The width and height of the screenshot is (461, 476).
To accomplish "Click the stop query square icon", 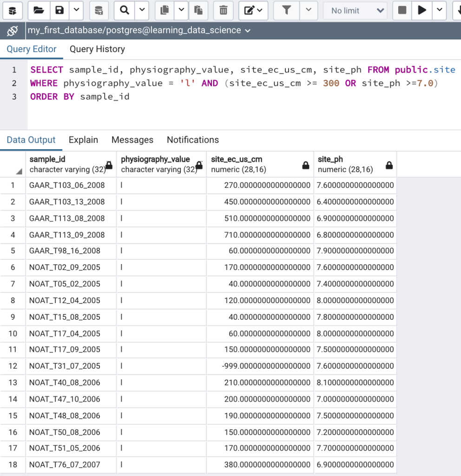I will pos(402,10).
